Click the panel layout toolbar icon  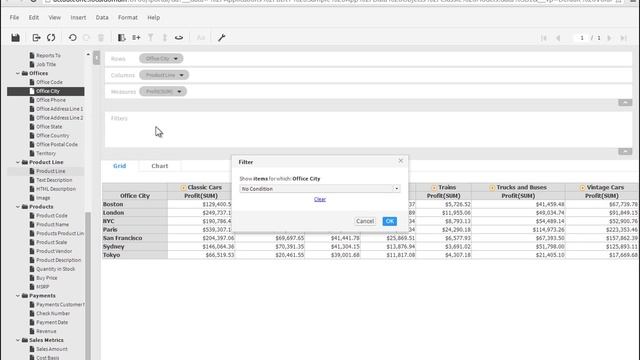(122, 38)
